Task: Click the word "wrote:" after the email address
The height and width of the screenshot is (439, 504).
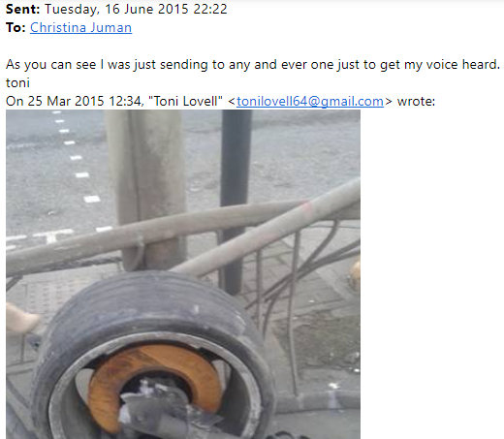Action: 416,102
